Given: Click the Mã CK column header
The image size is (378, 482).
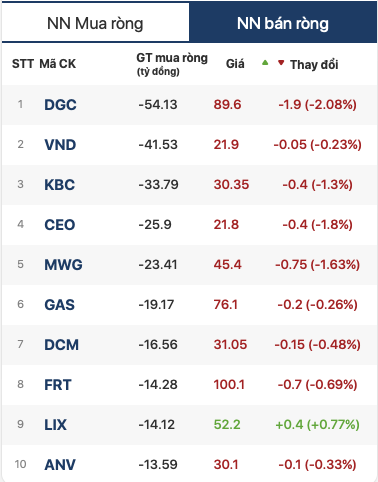Looking at the screenshot, I should coord(58,63).
